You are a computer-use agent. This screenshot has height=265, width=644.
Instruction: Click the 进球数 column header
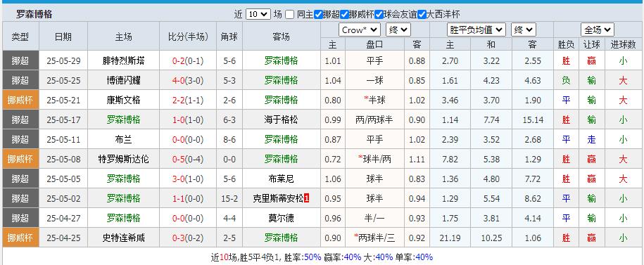623,44
